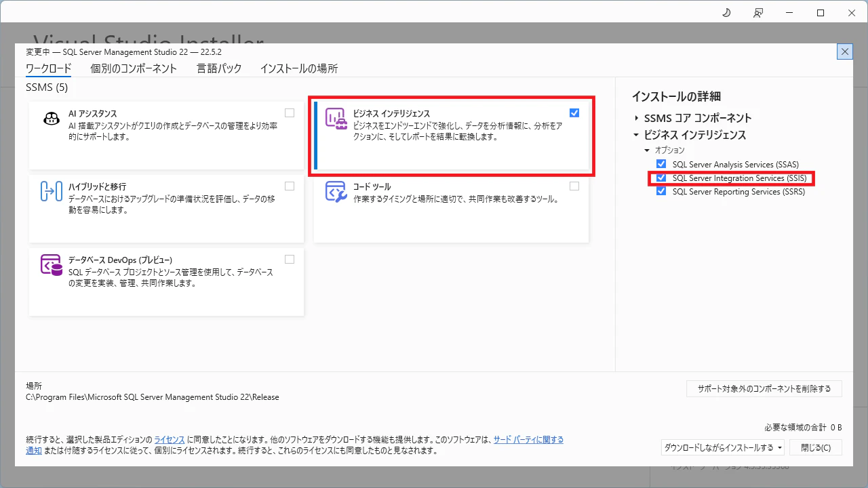The width and height of the screenshot is (868, 488).
Task: Collapse the ビジネス インテリジェンス details node
Action: point(637,135)
